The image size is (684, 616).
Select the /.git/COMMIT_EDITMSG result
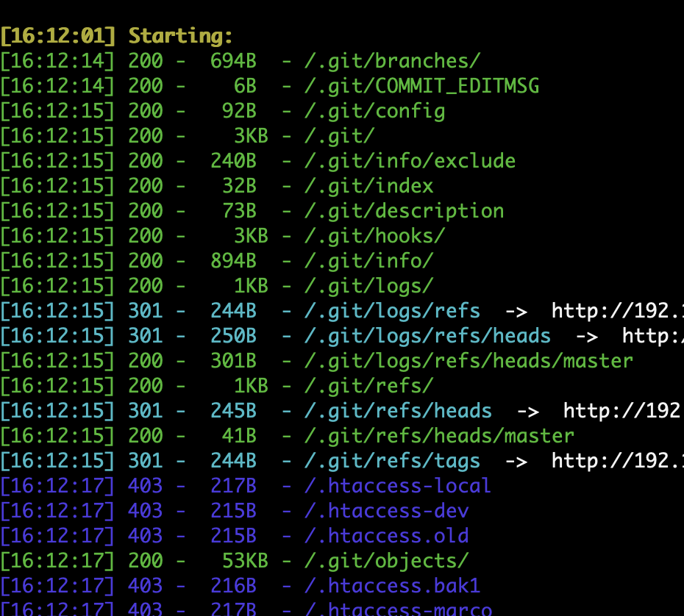(421, 86)
